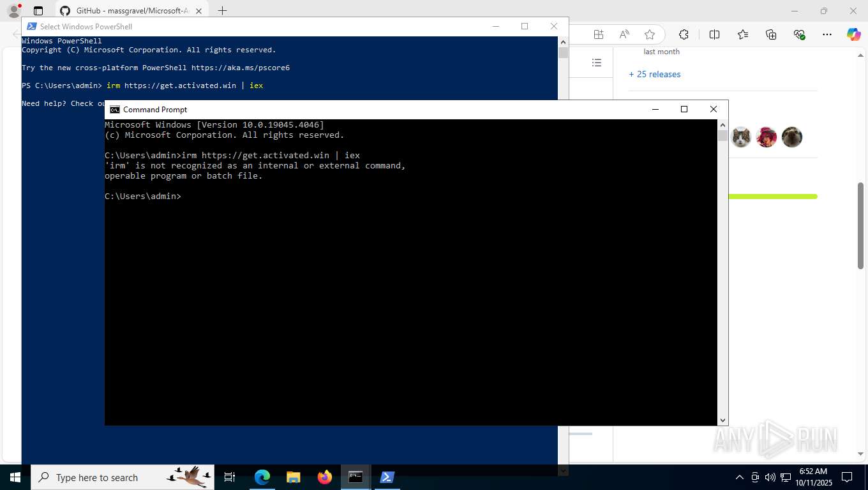
Task: Open the notification action center
Action: [847, 477]
